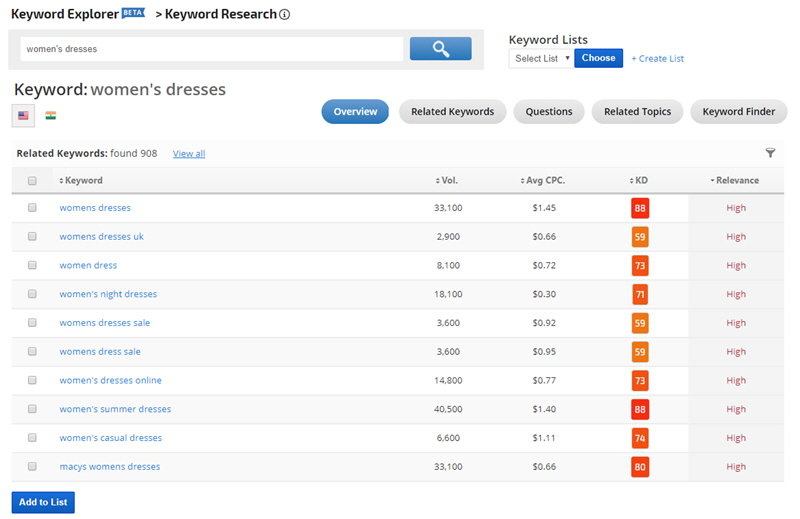Tick the checkbox beside macys womens dresses
The width and height of the screenshot is (800, 519).
32,467
